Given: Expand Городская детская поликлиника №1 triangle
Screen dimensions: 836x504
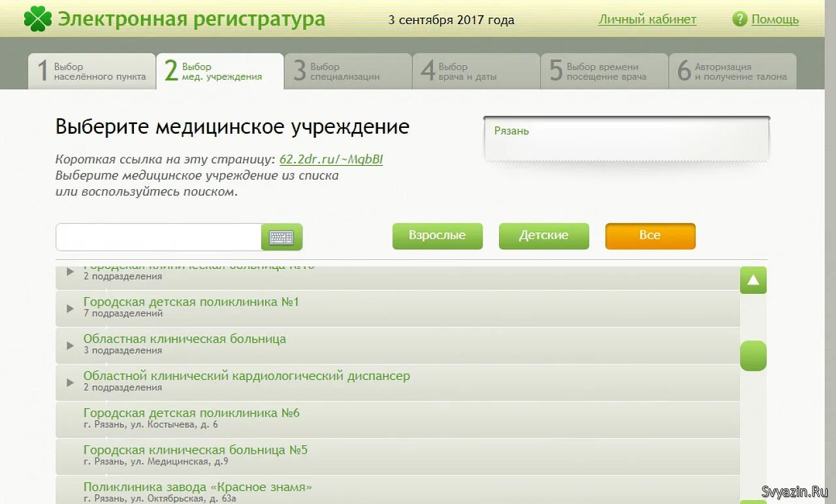Looking at the screenshot, I should (x=71, y=308).
